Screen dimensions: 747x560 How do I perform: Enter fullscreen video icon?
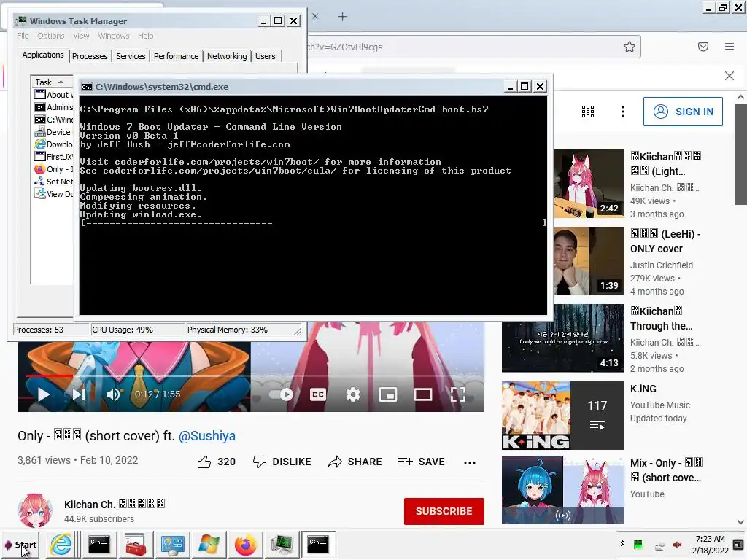coord(458,394)
